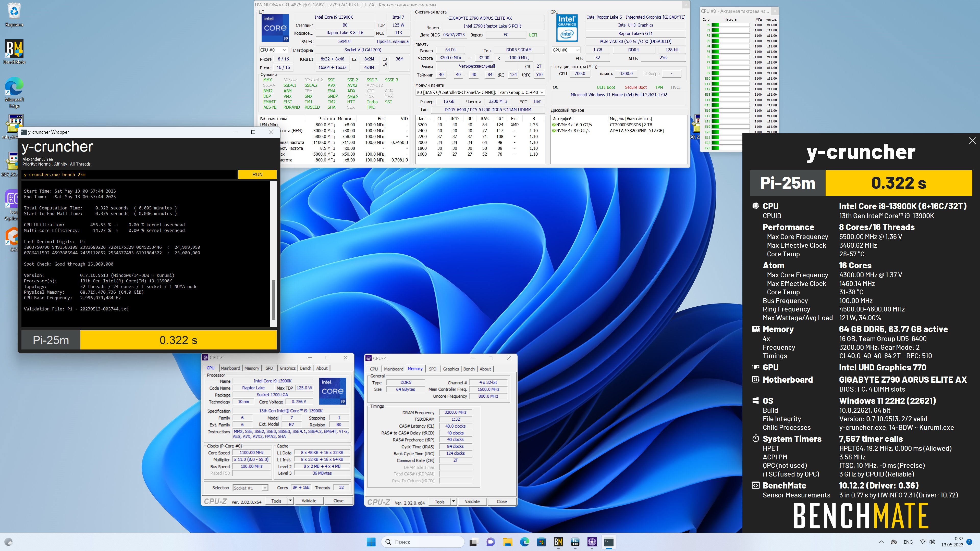Switch to Graphics tab in left CPU-Z
Screen dimensions: 980x551
(287, 368)
